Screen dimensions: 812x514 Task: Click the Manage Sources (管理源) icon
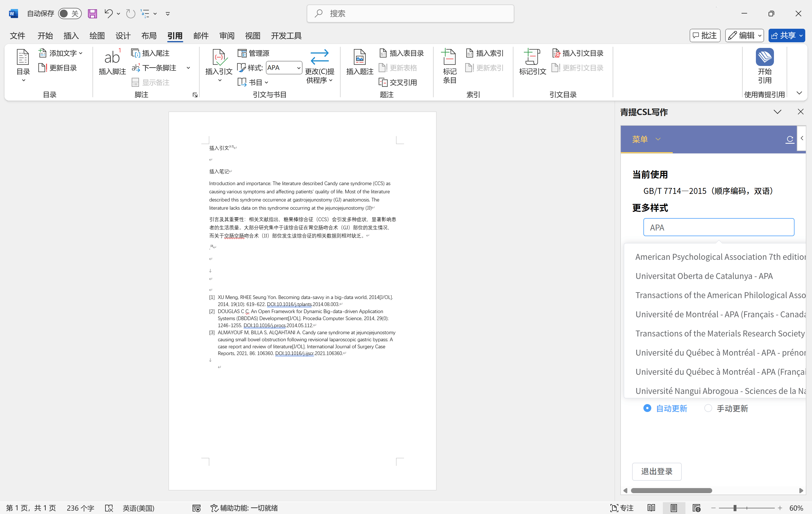click(242, 53)
